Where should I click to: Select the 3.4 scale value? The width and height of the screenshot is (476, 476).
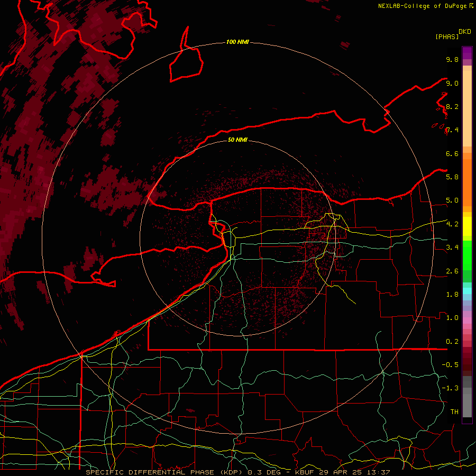point(452,247)
